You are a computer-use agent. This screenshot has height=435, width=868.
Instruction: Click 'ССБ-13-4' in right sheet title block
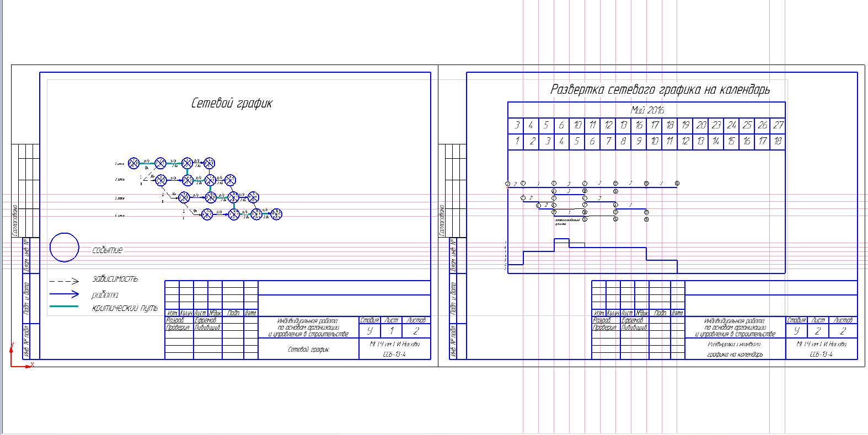821,355
